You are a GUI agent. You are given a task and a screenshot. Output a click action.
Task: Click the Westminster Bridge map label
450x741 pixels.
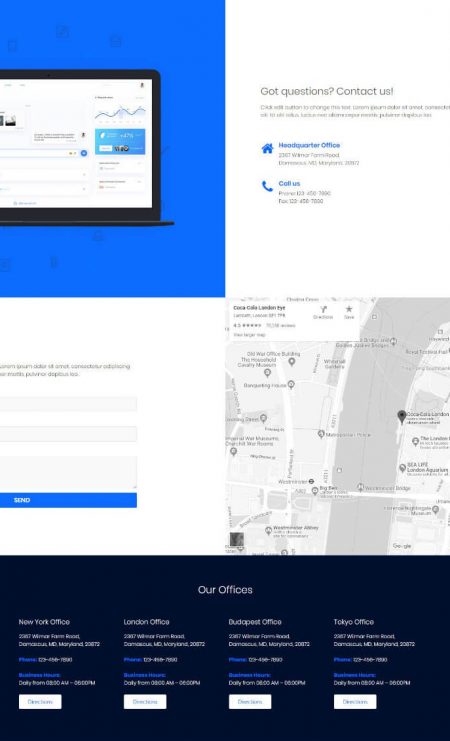click(387, 488)
